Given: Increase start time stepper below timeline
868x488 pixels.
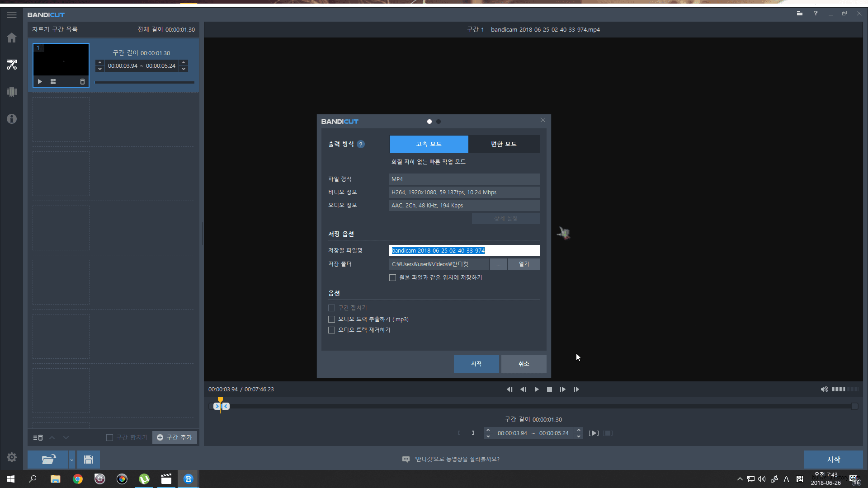Looking at the screenshot, I should click(488, 430).
